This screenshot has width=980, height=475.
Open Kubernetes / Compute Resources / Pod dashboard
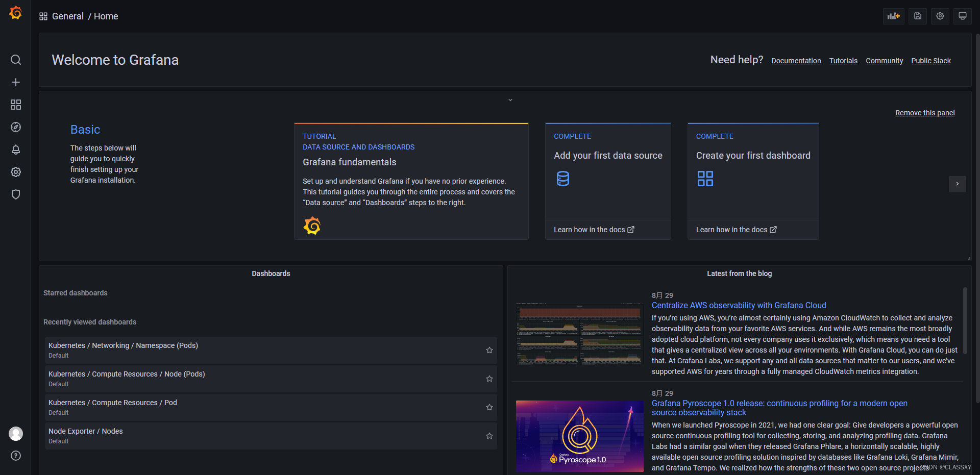(271, 407)
